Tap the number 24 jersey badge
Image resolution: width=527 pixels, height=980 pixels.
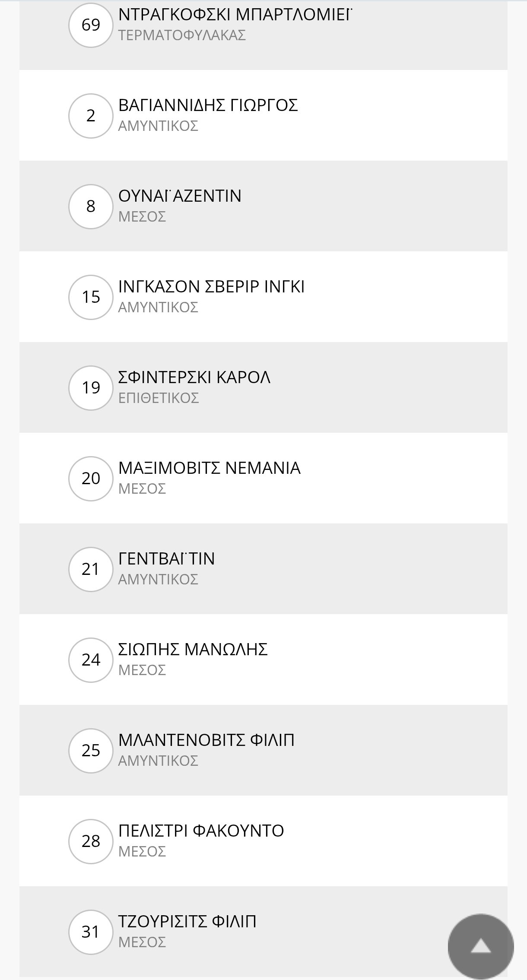click(x=91, y=660)
